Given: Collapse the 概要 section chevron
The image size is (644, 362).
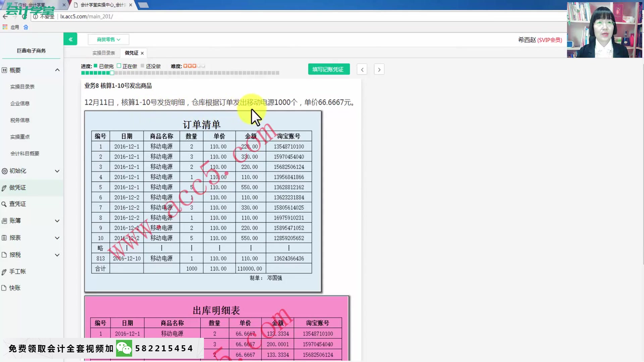Looking at the screenshot, I should pyautogui.click(x=57, y=70).
